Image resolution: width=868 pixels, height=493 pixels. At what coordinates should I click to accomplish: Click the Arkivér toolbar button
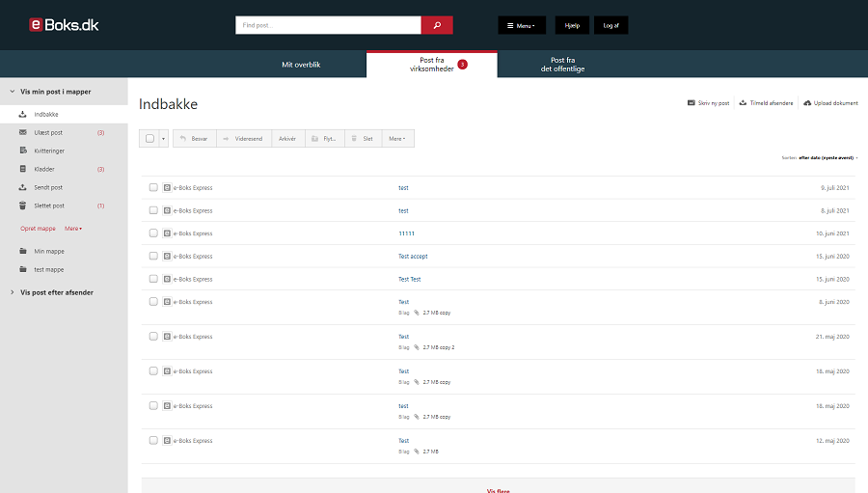point(287,139)
